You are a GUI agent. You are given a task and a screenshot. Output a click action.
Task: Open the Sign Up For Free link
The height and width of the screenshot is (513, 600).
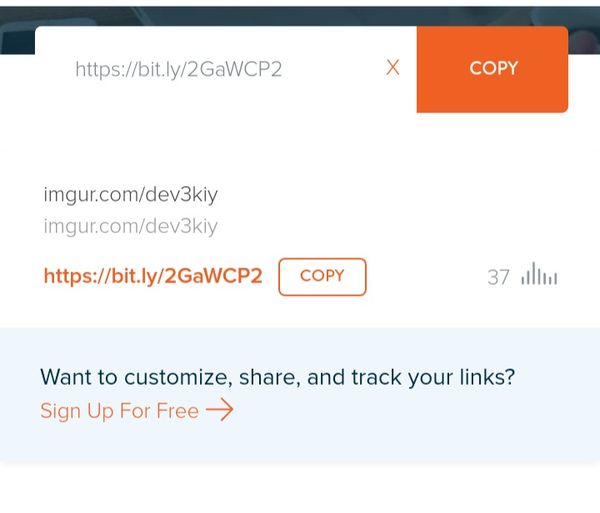137,410
